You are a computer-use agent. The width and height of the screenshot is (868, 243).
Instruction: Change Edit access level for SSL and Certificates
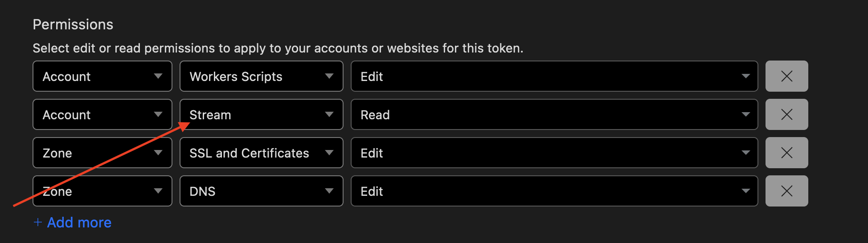554,153
